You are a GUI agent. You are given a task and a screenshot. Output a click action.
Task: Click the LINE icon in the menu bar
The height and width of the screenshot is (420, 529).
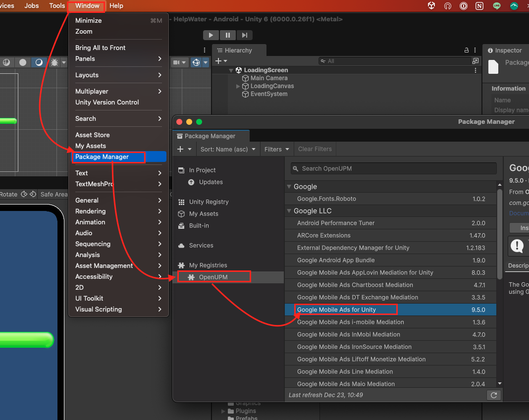(497, 6)
